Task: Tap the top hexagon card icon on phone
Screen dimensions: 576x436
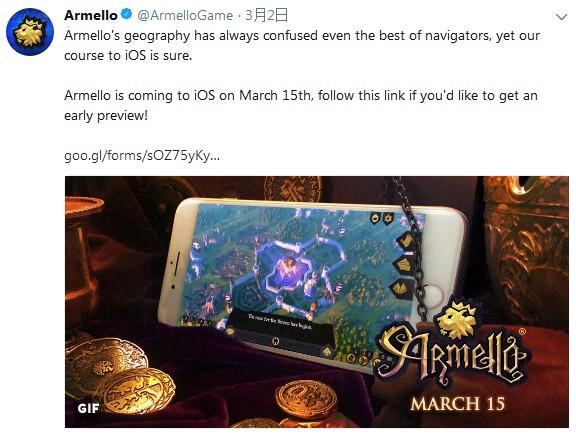Action: click(407, 241)
